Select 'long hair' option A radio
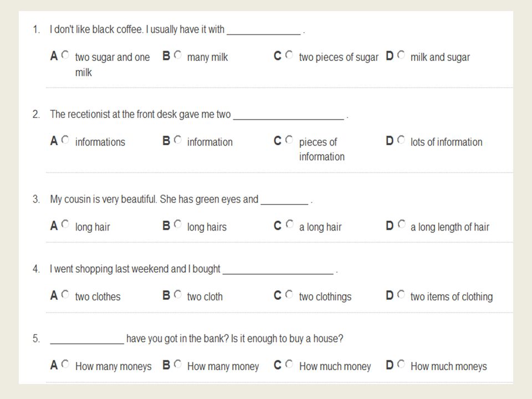Screen dimensions: 532x399 pos(65,224)
